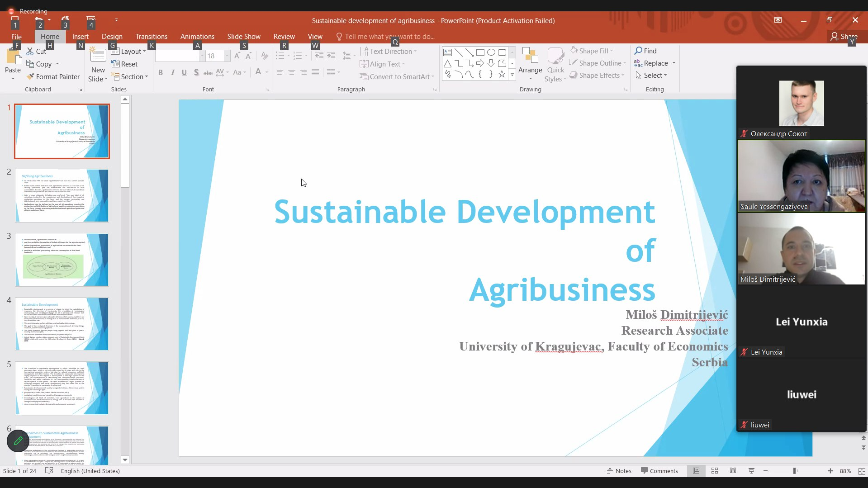Viewport: 868px width, 488px height.
Task: Switch to Slide Sorter view icon
Action: click(715, 471)
